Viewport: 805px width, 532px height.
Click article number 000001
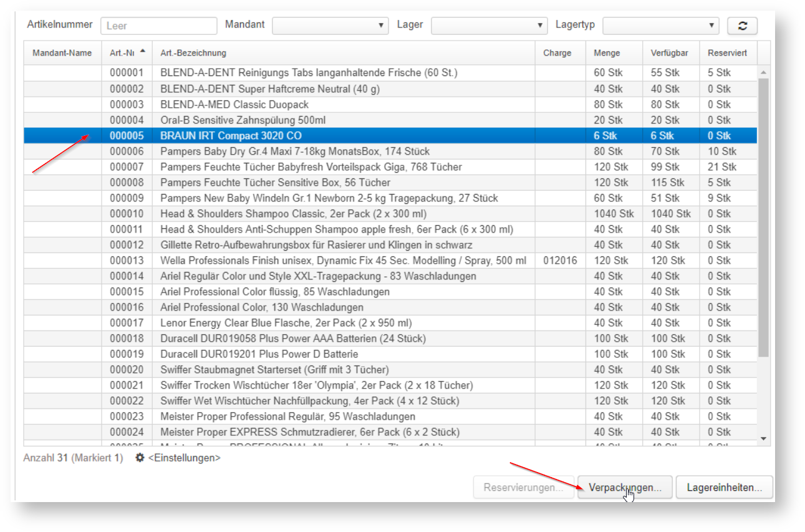coord(127,73)
